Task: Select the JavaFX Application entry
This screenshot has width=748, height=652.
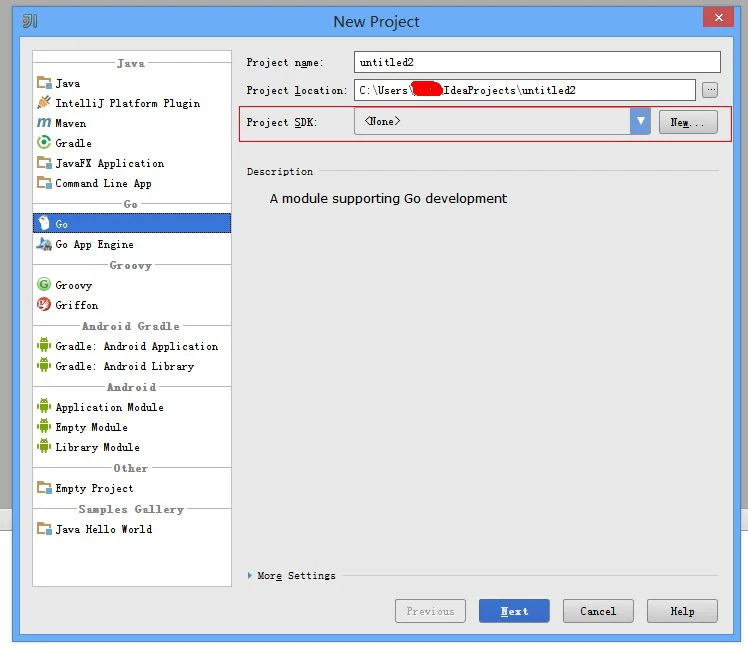Action: pos(110,164)
